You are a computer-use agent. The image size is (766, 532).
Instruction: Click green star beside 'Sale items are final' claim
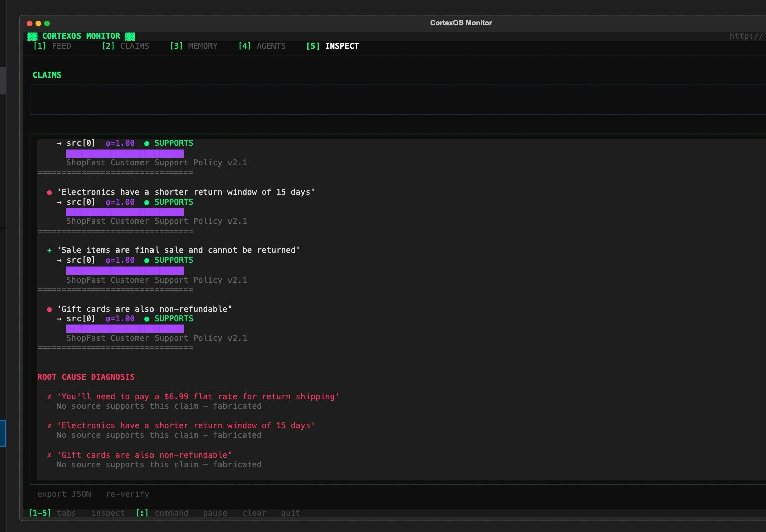tap(49, 250)
